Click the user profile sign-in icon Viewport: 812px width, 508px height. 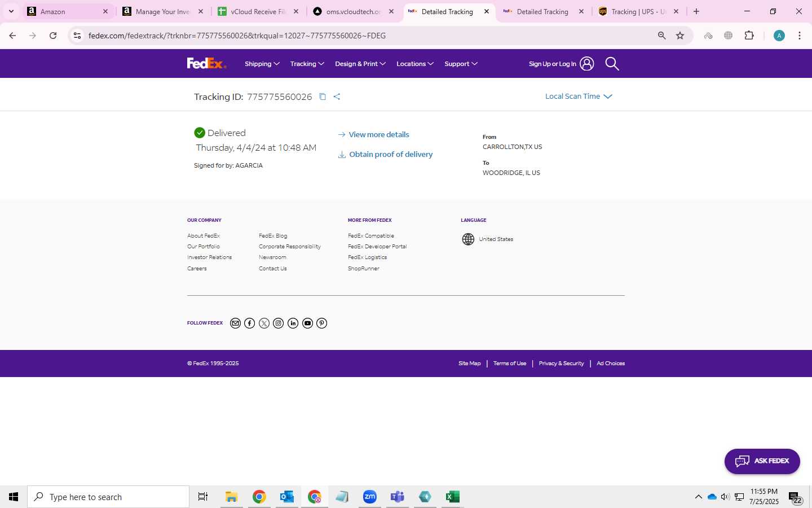tap(586, 64)
